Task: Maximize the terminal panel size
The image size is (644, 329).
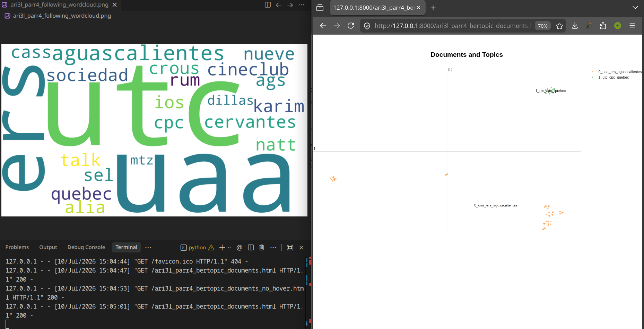Action: pyautogui.click(x=290, y=247)
